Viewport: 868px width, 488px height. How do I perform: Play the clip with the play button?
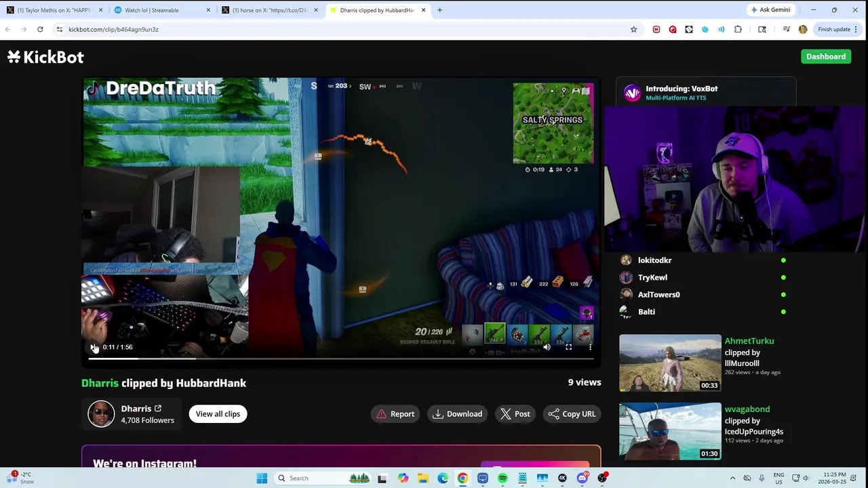93,347
